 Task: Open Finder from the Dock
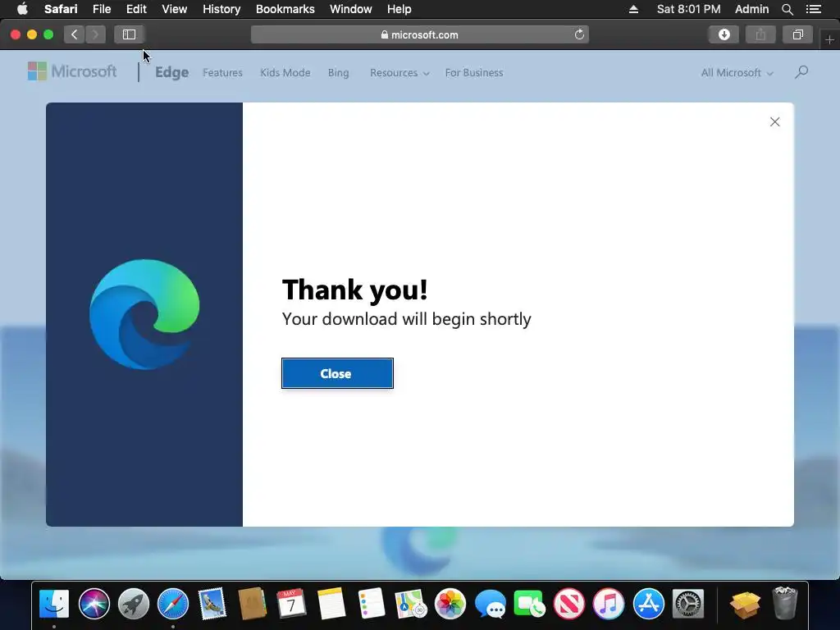54,604
